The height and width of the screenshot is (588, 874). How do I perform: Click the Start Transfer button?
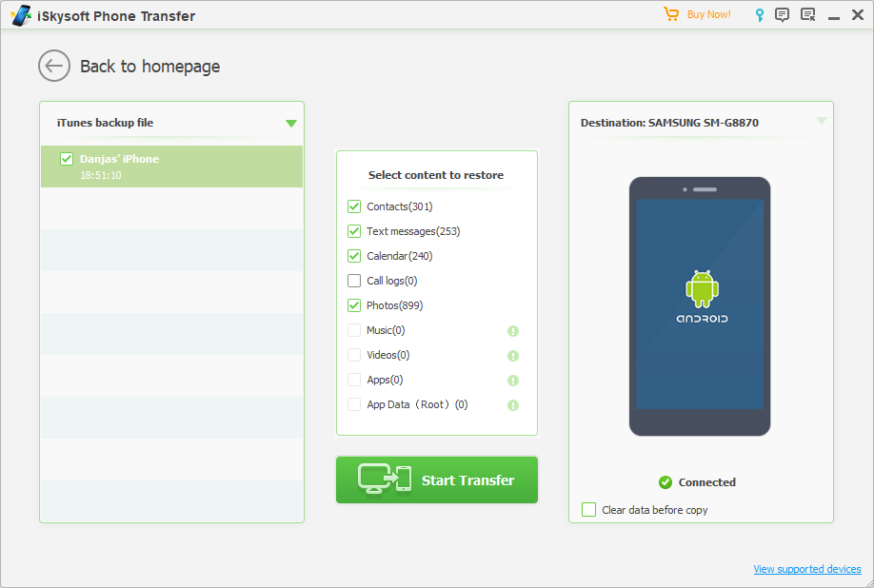click(x=436, y=480)
